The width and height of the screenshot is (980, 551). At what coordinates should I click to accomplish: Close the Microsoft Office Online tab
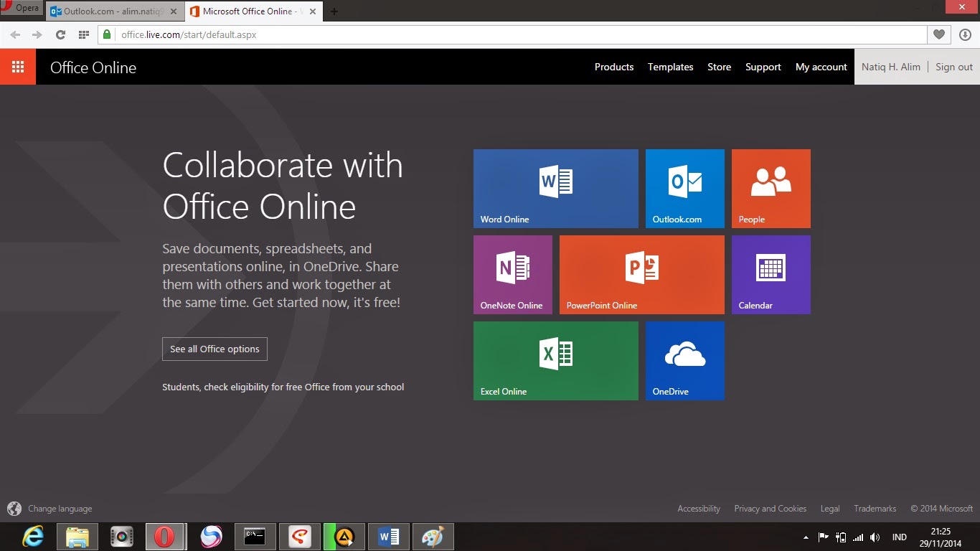[x=312, y=11]
